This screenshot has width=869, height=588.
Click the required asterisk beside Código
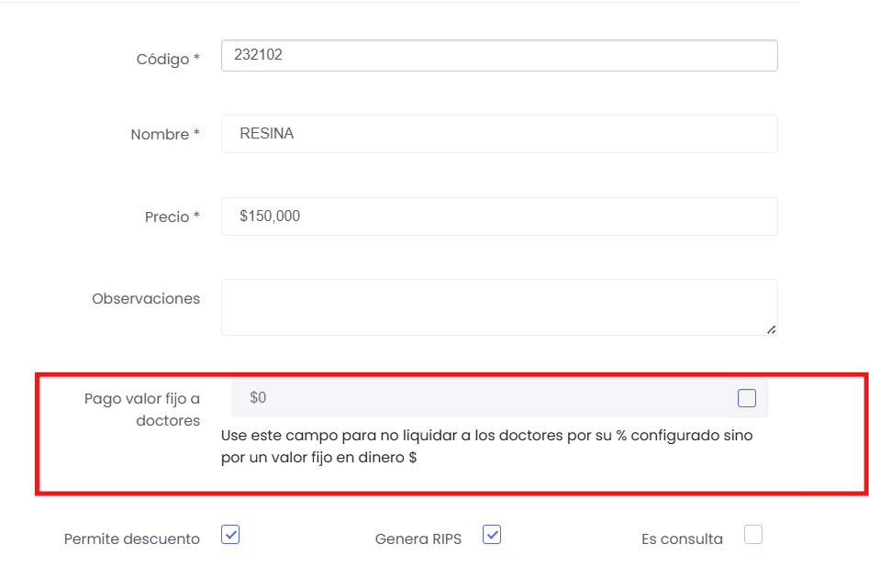pos(196,59)
